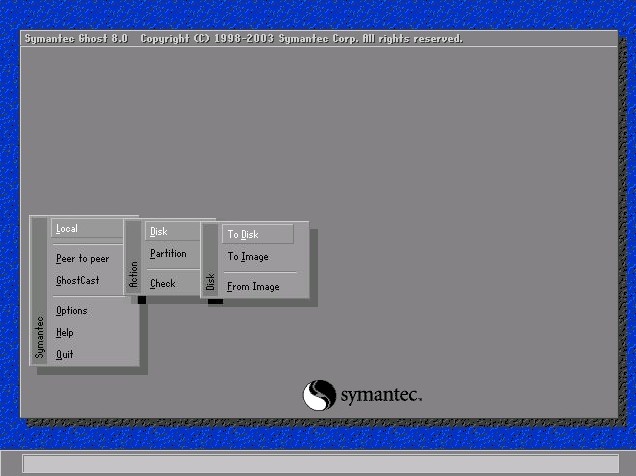Select Quit from the main menu
This screenshot has width=636, height=476.
click(x=64, y=354)
